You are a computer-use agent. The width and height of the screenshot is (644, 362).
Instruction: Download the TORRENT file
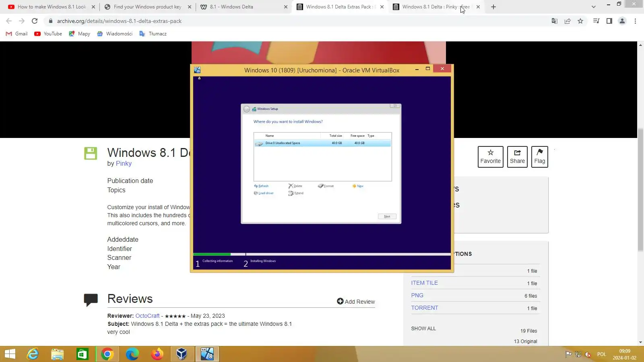(425, 308)
